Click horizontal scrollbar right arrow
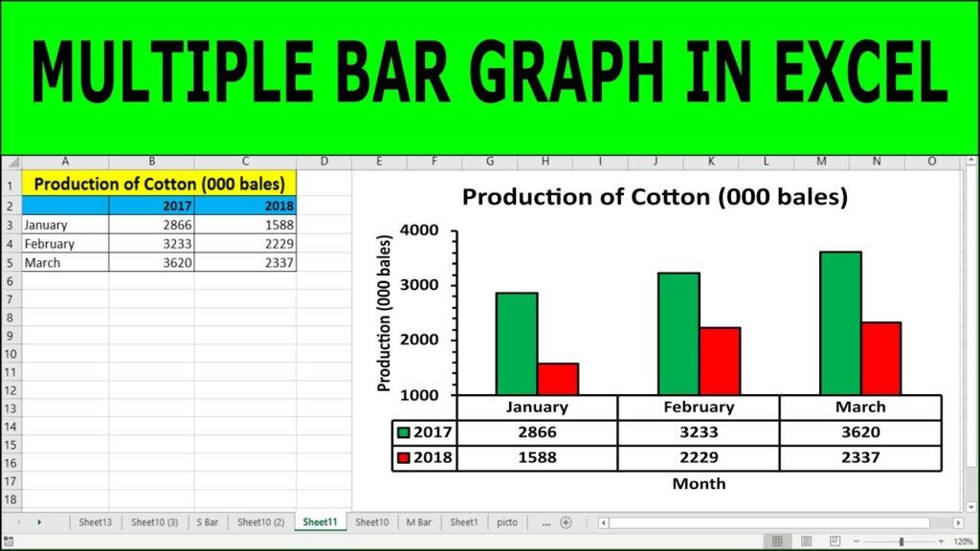The height and width of the screenshot is (551, 980). 958,523
